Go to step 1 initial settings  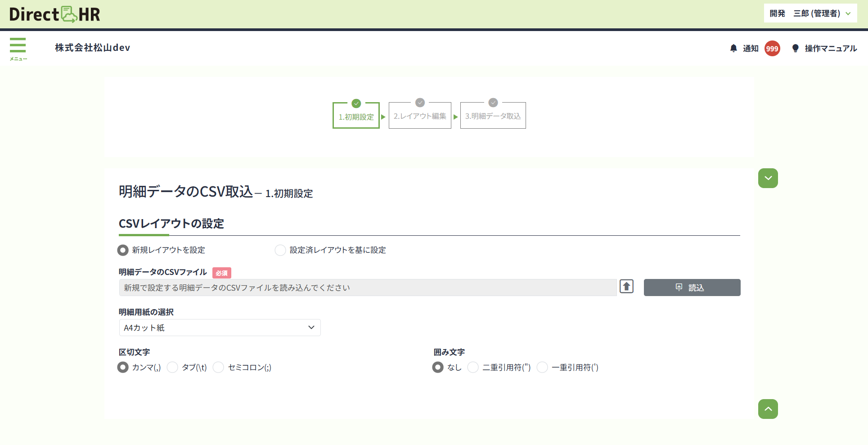tap(356, 116)
